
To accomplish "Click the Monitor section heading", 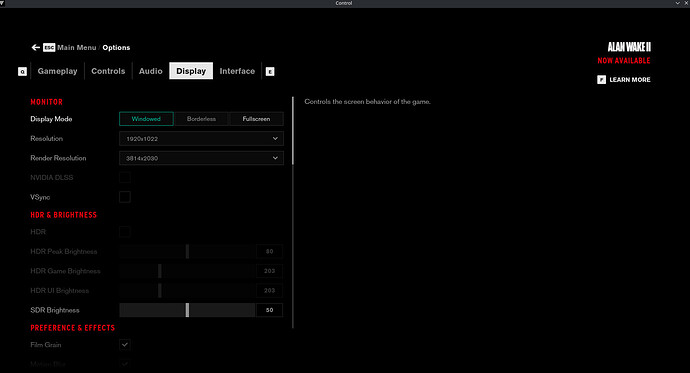I will (47, 102).
